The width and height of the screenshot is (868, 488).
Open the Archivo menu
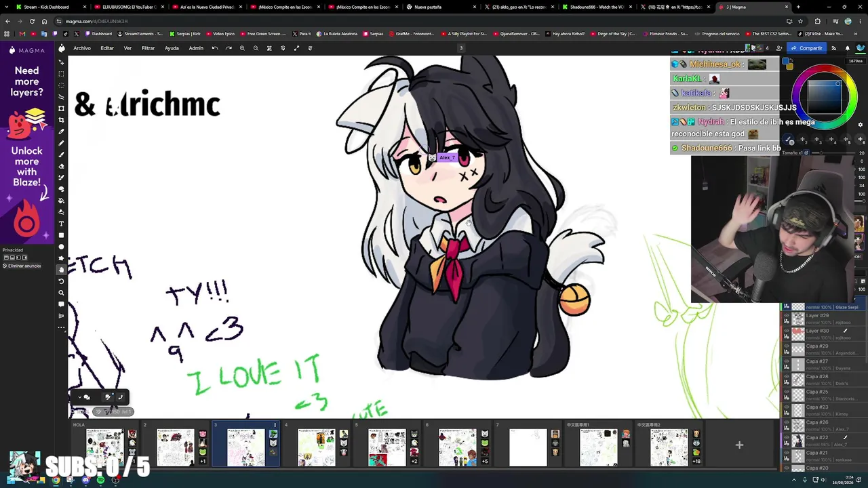[x=82, y=48]
